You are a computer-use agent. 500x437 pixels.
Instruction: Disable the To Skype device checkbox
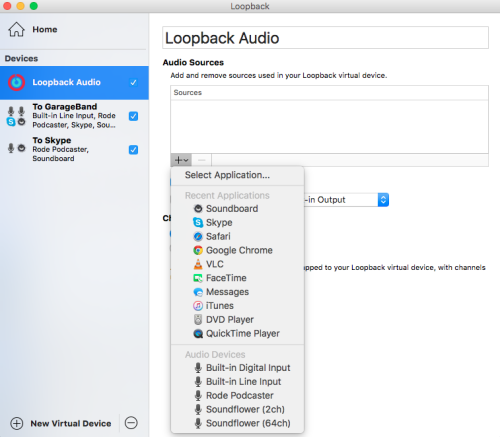click(x=133, y=150)
